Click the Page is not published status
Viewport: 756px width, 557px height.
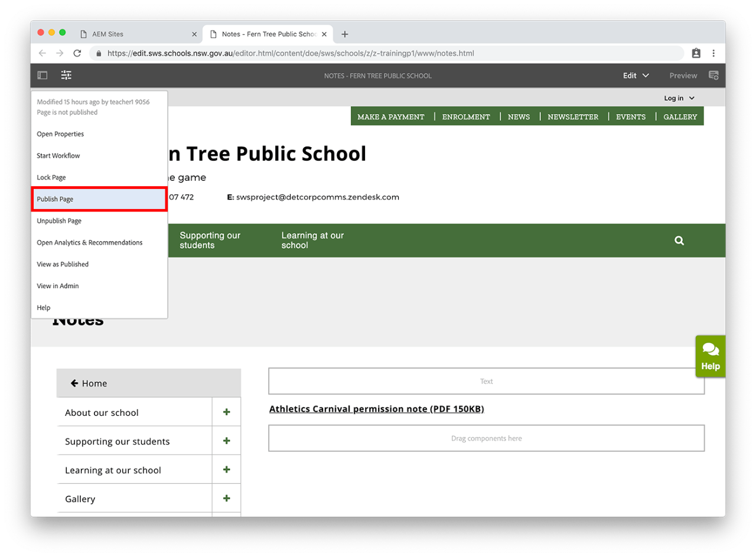click(x=67, y=112)
